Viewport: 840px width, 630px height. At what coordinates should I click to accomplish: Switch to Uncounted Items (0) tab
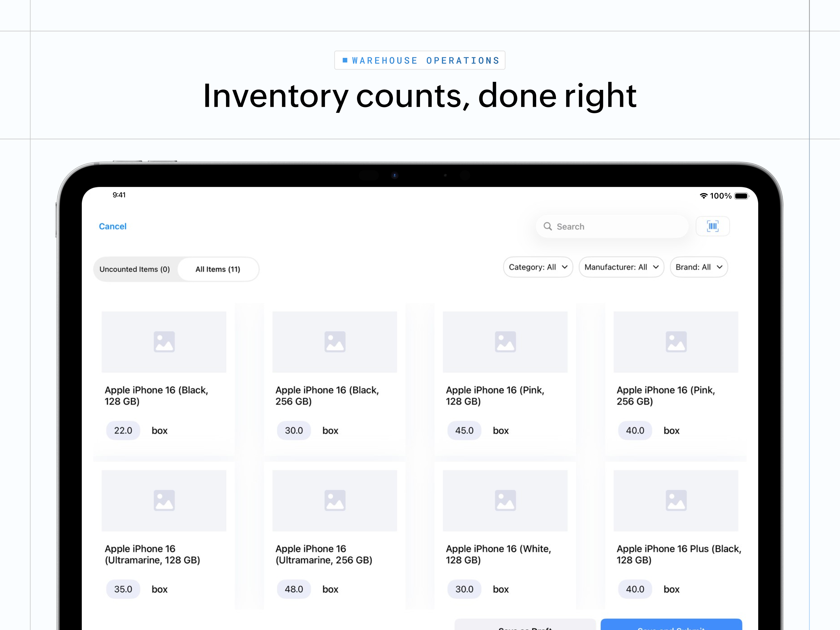coord(135,269)
